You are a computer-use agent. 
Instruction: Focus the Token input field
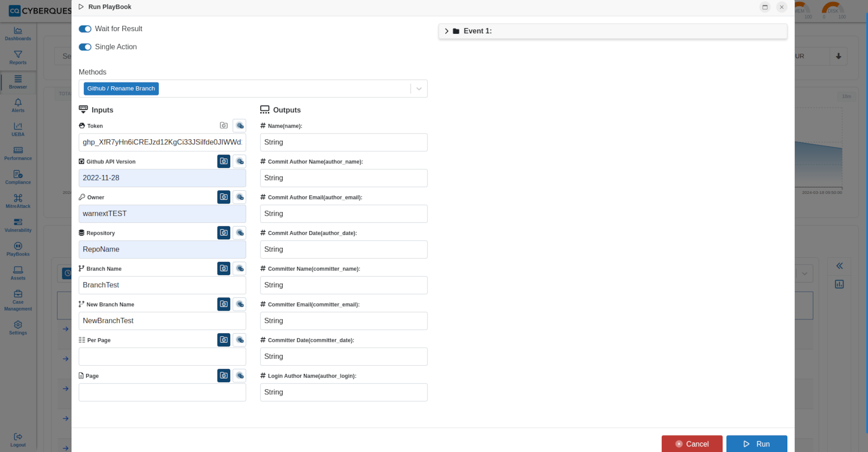162,142
